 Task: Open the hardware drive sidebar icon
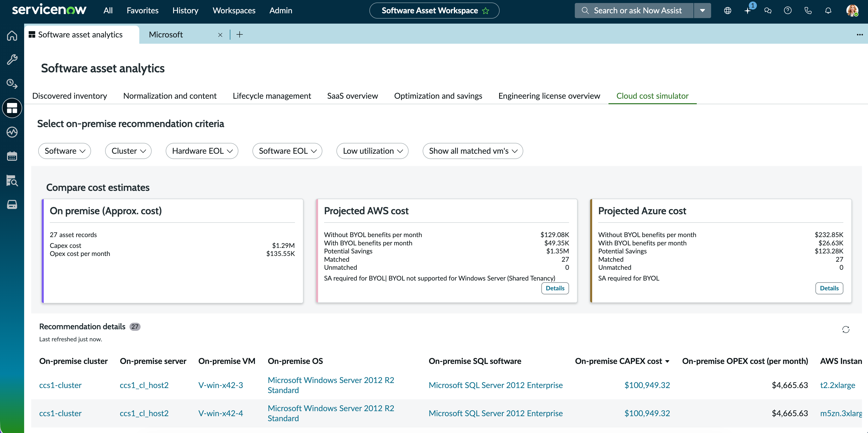tap(12, 204)
